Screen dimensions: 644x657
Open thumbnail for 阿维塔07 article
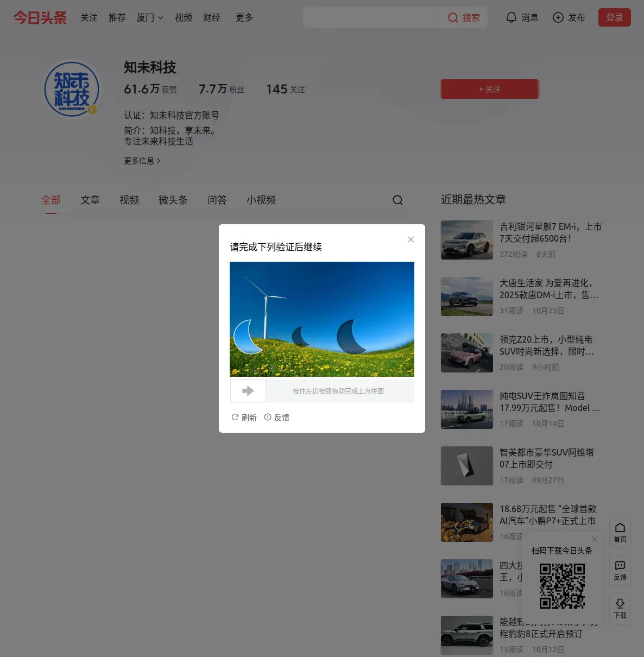(x=467, y=466)
